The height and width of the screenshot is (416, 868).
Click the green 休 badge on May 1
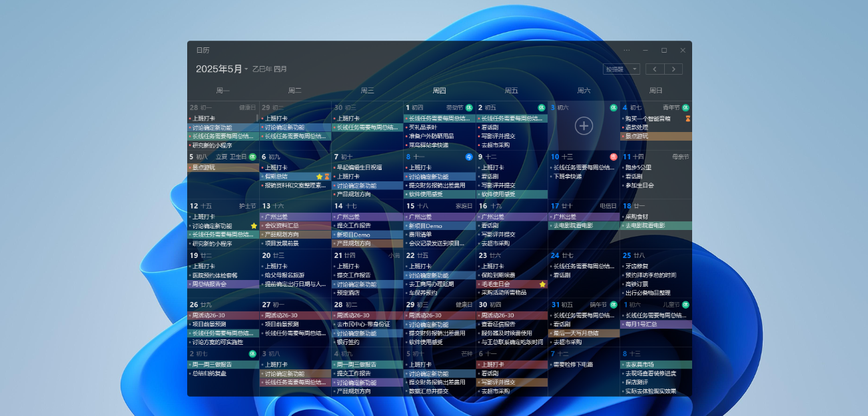point(469,107)
